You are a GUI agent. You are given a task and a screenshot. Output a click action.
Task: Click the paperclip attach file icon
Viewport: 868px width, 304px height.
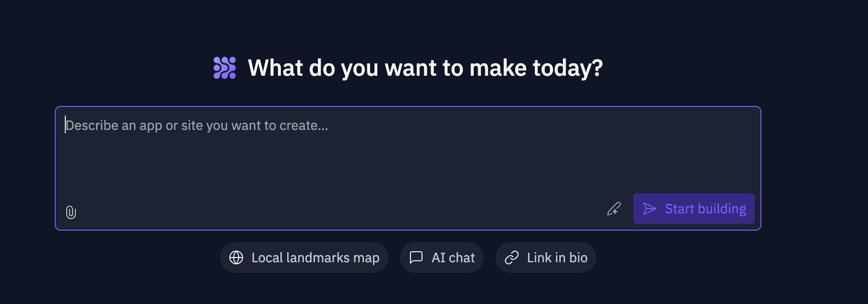click(71, 212)
